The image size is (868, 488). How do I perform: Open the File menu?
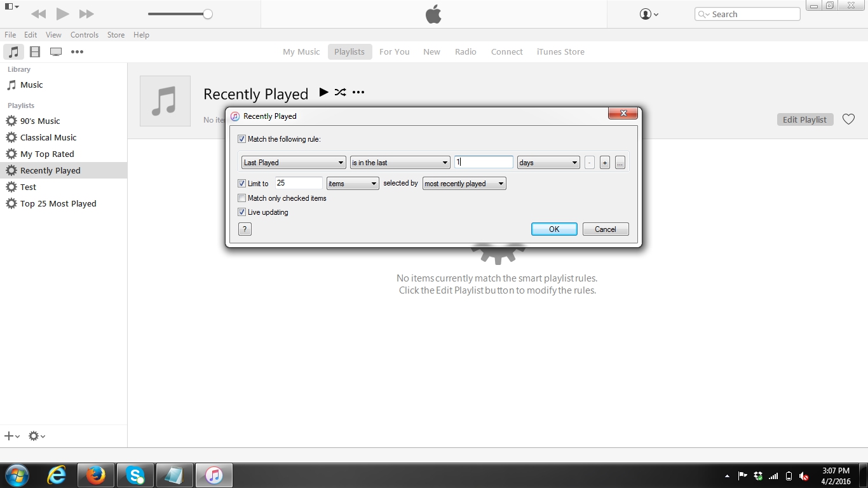point(10,35)
